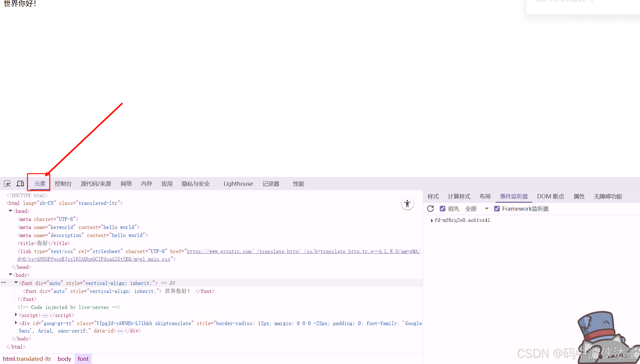Select the closing /body tag row
This screenshot has width=640, height=364.
click(x=21, y=339)
